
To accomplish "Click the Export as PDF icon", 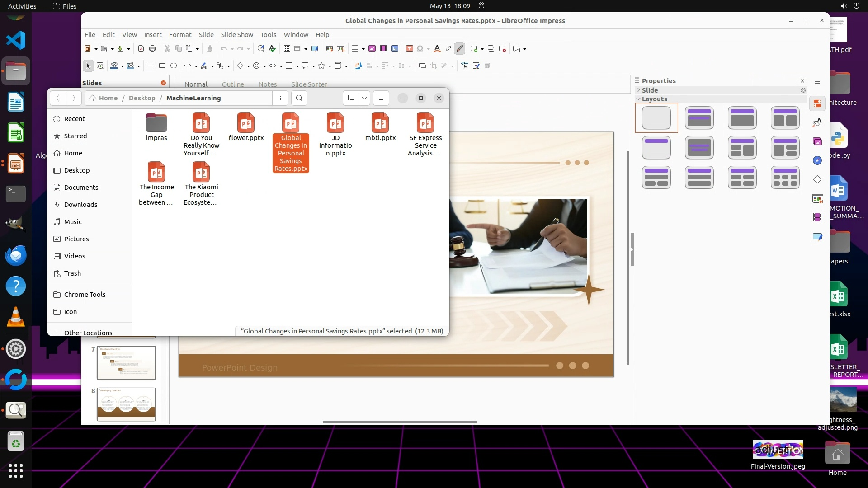I will point(141,49).
